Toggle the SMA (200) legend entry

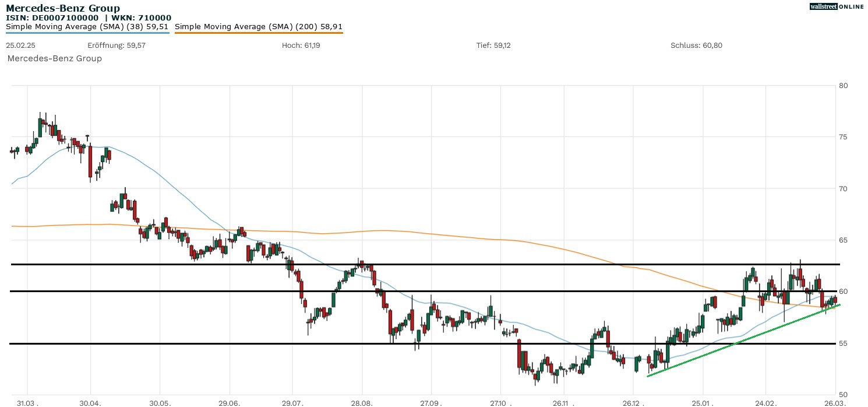[x=258, y=26]
